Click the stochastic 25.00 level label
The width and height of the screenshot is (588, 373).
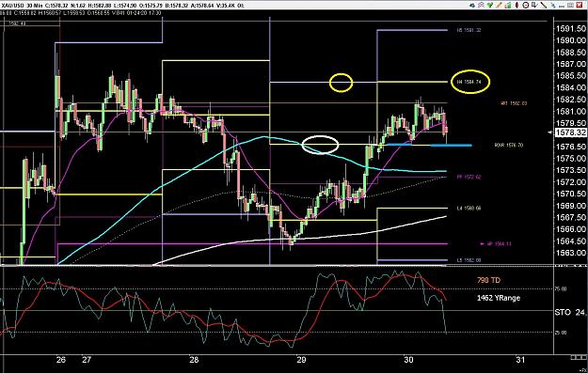pyautogui.click(x=561, y=333)
